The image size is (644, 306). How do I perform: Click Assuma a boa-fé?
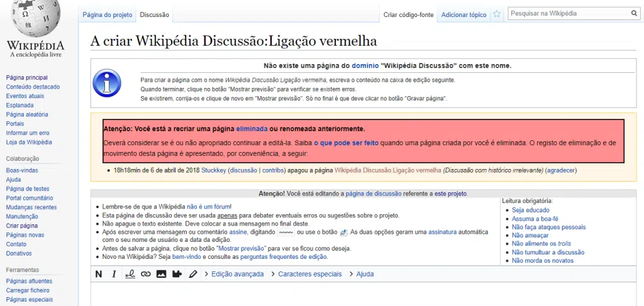pos(535,219)
